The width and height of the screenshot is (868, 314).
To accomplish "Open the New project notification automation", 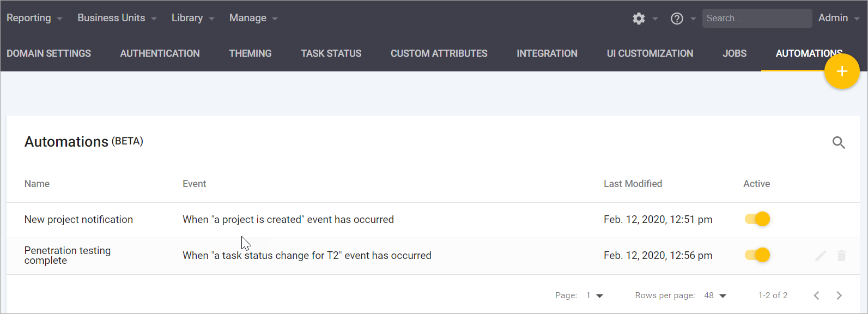I will tap(78, 219).
